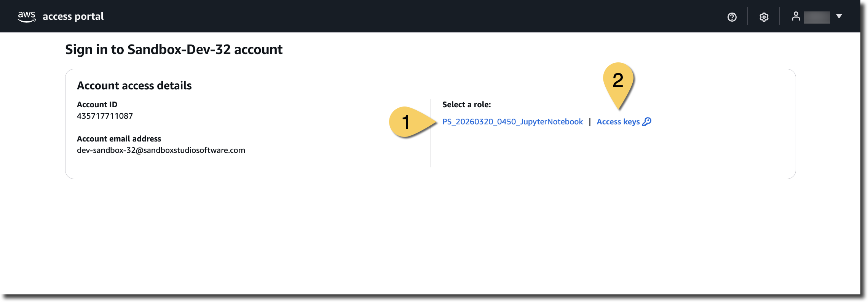Image resolution: width=868 pixels, height=302 pixels.
Task: Click the user profile person icon
Action: [x=796, y=16]
